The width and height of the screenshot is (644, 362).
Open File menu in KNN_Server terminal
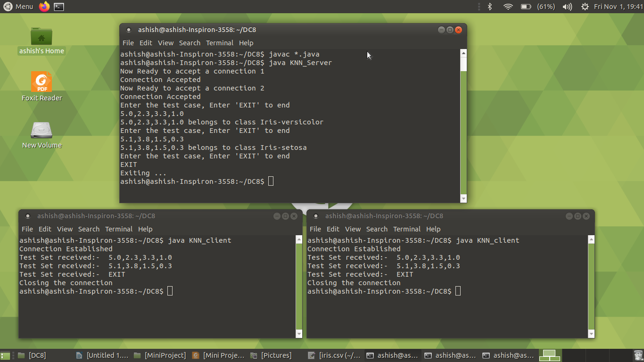click(128, 43)
